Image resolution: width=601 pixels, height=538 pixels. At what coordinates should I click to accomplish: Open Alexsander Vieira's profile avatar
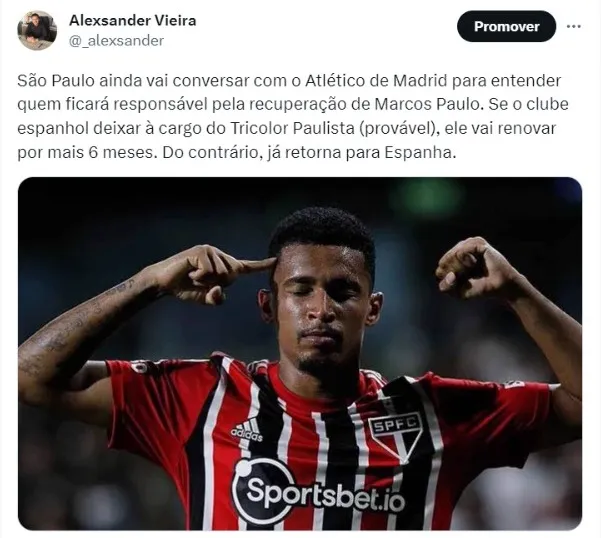37,30
